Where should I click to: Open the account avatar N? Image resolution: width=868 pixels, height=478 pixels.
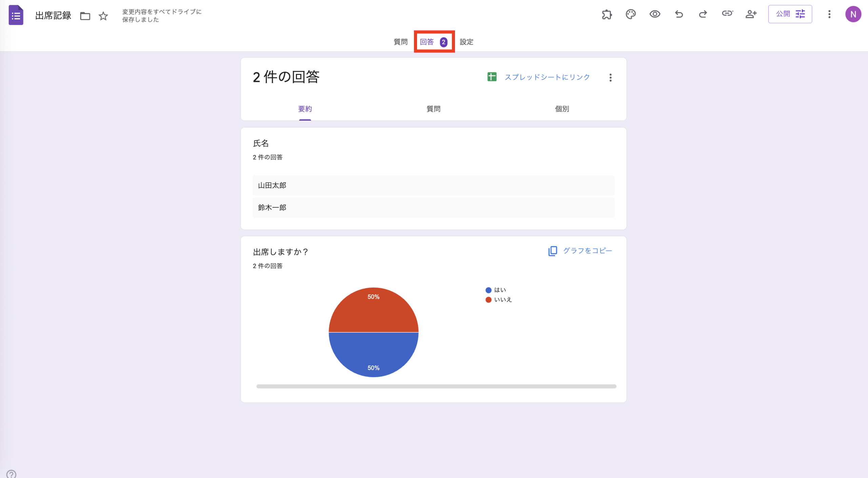point(854,14)
